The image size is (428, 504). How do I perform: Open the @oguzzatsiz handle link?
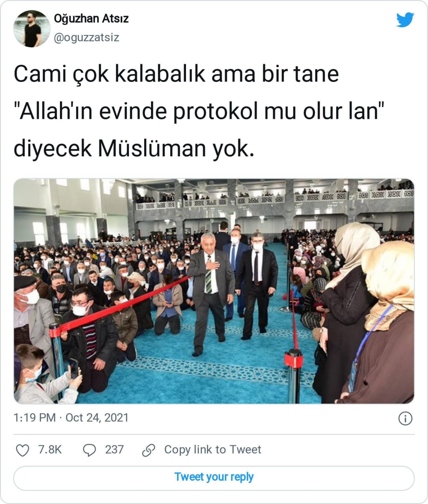(86, 37)
